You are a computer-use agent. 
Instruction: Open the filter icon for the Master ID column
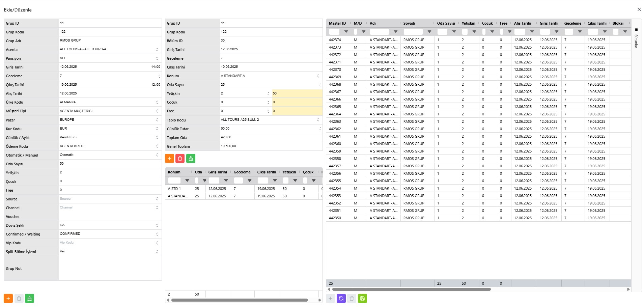[346, 32]
